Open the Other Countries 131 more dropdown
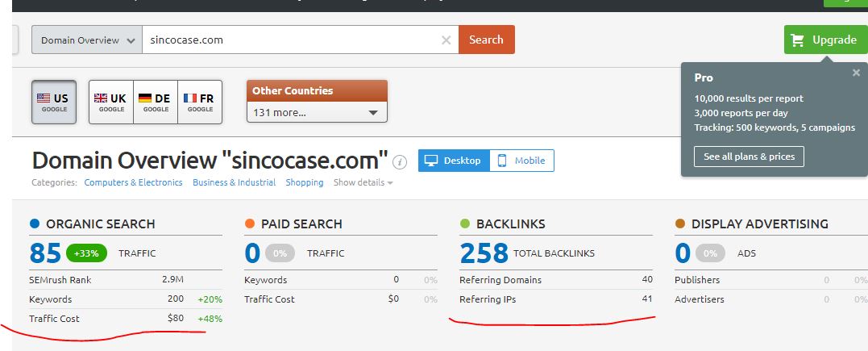Viewport: 868px width, 351px height. (x=317, y=113)
